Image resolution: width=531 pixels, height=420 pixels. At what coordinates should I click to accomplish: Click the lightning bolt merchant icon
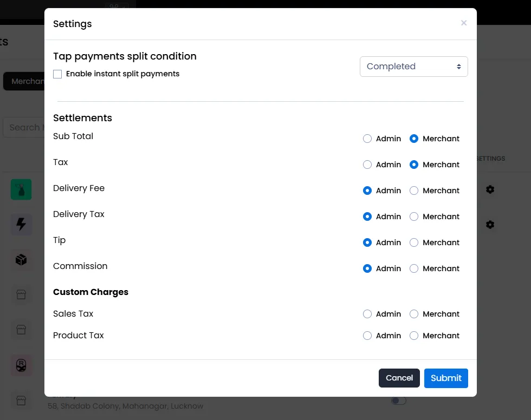pos(21,225)
